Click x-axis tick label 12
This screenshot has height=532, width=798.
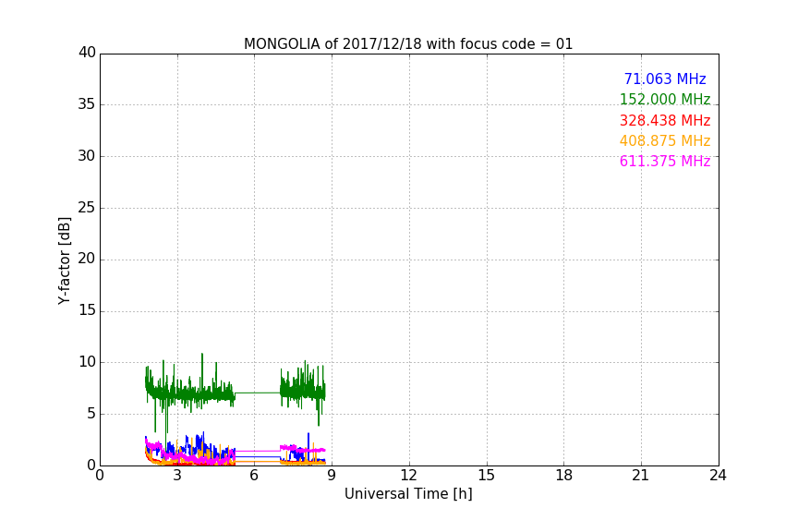(408, 476)
